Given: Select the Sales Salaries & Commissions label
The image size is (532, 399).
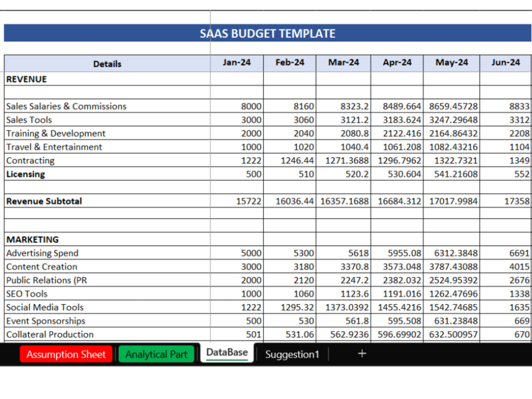Looking at the screenshot, I should tap(107, 106).
